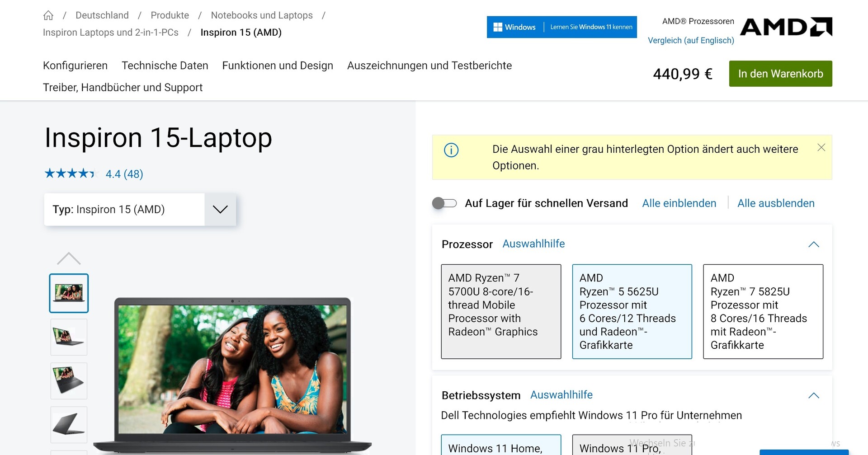Viewport: 868px width, 455px height.
Task: Click 'In den Warenkorb' button
Action: 781,74
